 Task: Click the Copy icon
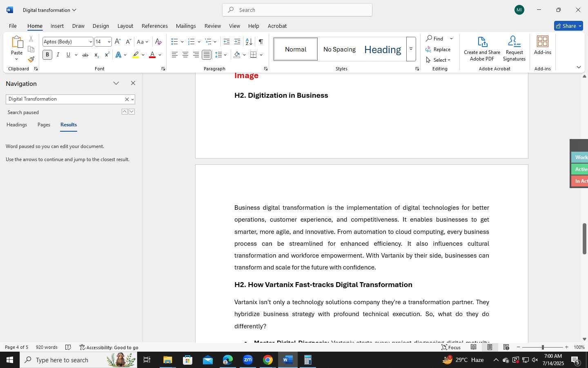[x=31, y=49]
